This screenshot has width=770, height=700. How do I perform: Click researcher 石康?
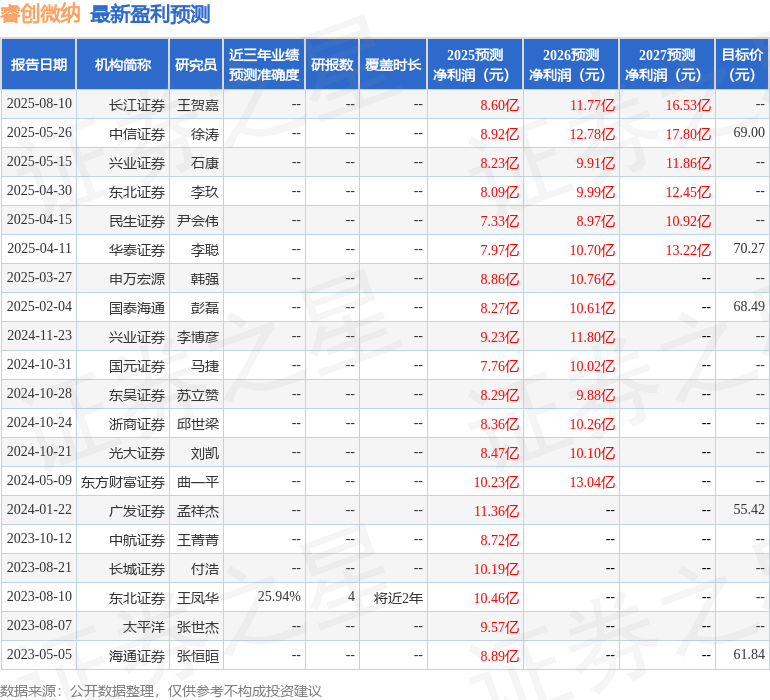point(205,163)
